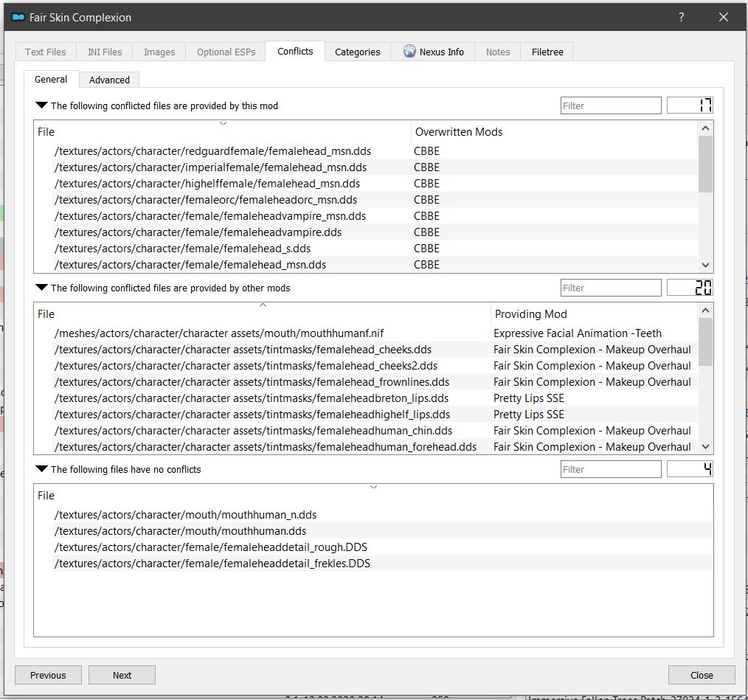This screenshot has width=748, height=700.
Task: Open the Categories tab
Action: 357,52
